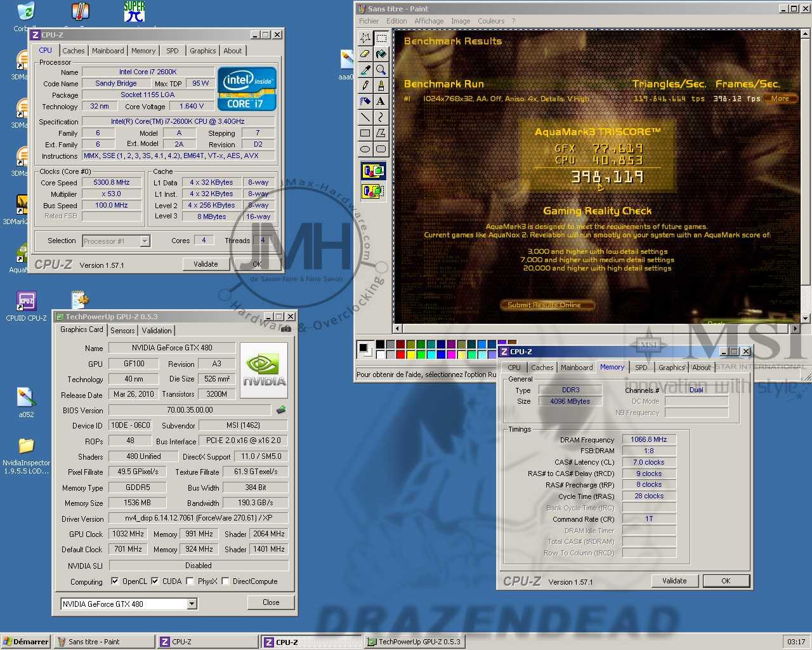
Task: Open the Démarrer start button
Action: [26, 642]
